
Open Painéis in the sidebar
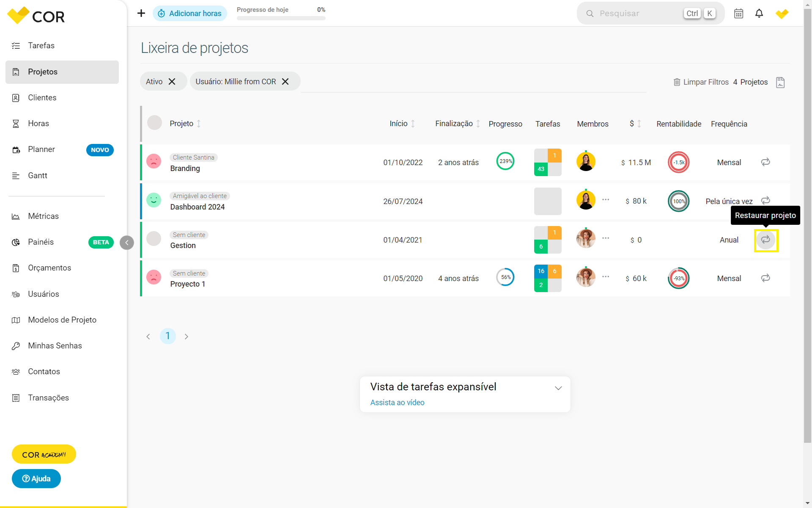click(62, 242)
